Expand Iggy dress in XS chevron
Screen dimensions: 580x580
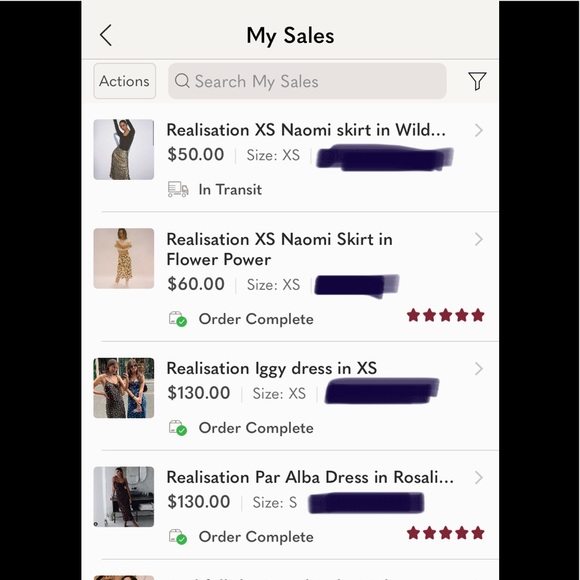(x=479, y=369)
